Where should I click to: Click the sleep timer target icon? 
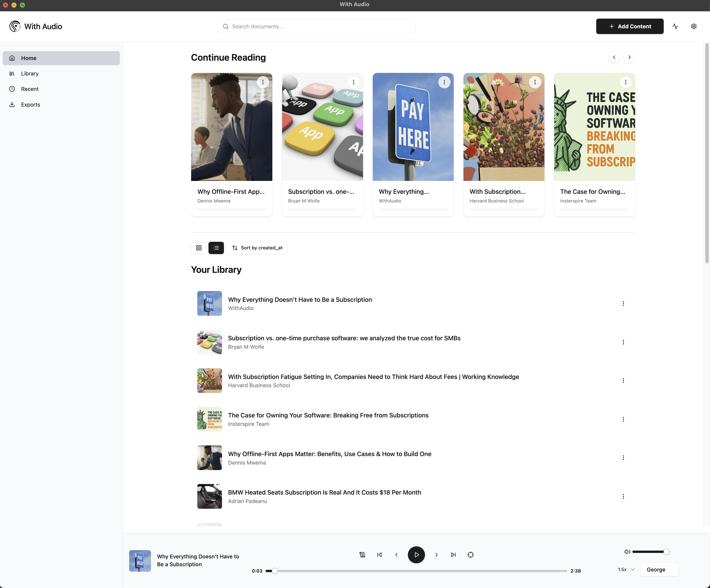pos(470,555)
